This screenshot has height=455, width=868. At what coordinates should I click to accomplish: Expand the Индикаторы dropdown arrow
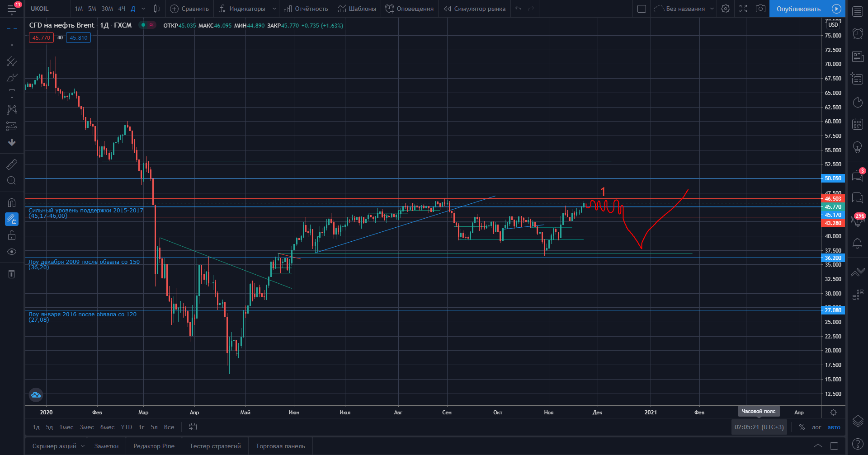274,9
